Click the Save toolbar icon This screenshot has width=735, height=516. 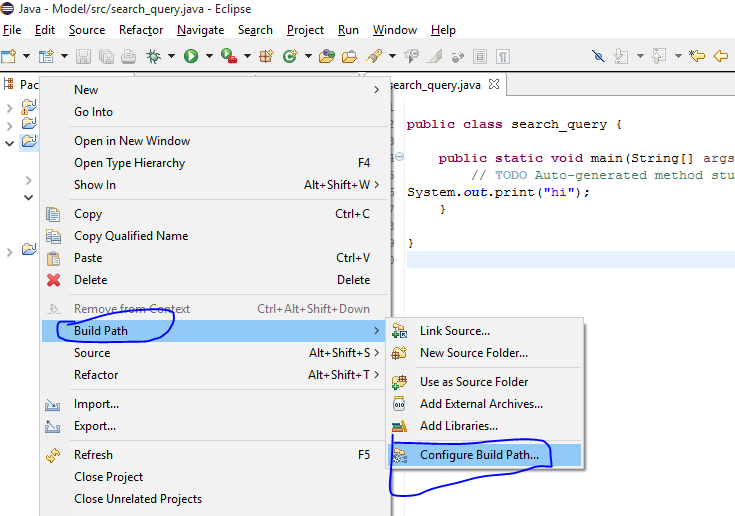pos(83,57)
